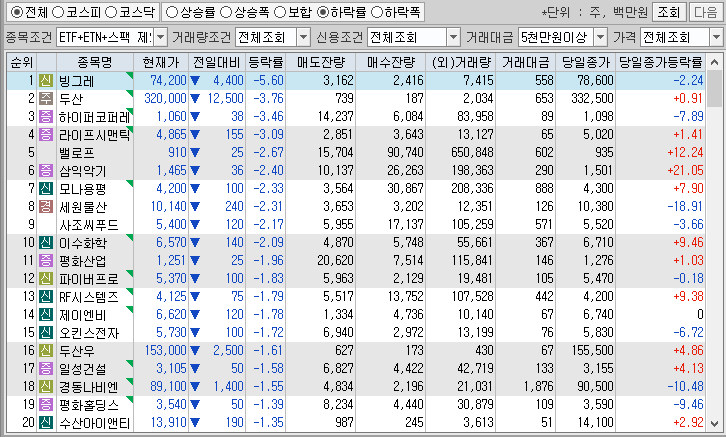Viewport: 726px width, 437px height.
Task: Click the 주 badge icon next to 두산
Action: pos(45,99)
